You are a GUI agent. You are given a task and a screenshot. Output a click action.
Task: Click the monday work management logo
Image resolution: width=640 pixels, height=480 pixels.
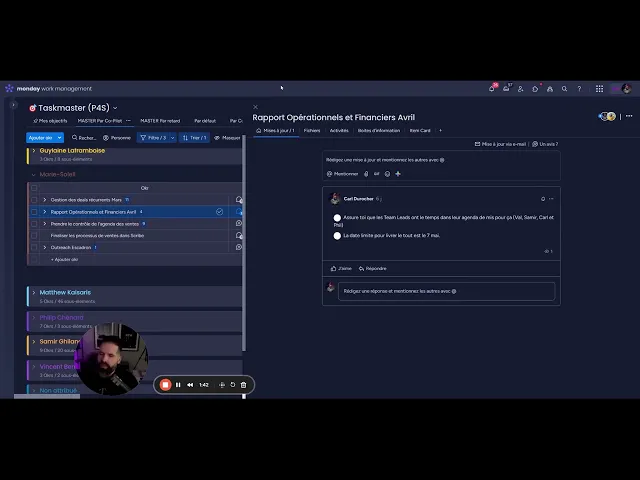48,89
